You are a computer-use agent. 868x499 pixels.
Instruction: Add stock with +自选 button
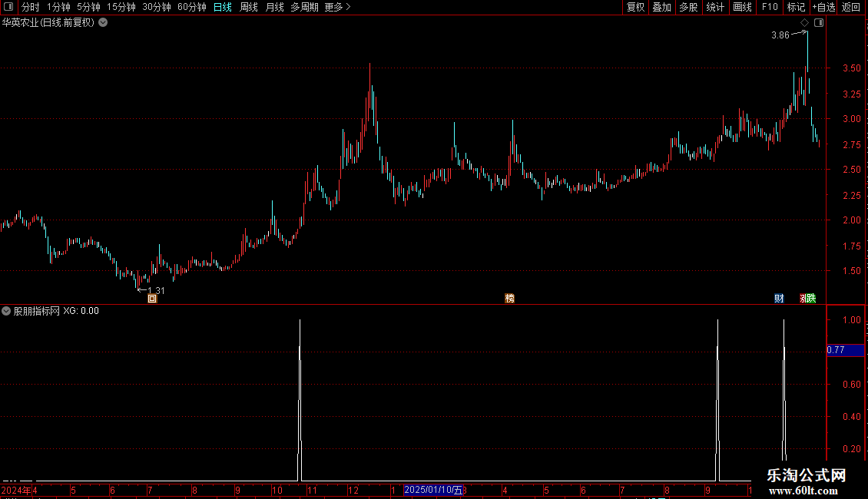(823, 7)
